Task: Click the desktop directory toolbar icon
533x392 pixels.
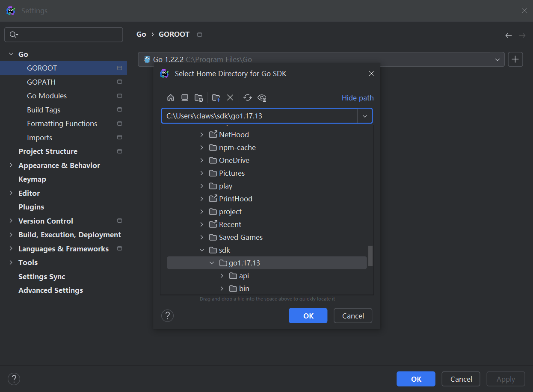Action: 185,97
